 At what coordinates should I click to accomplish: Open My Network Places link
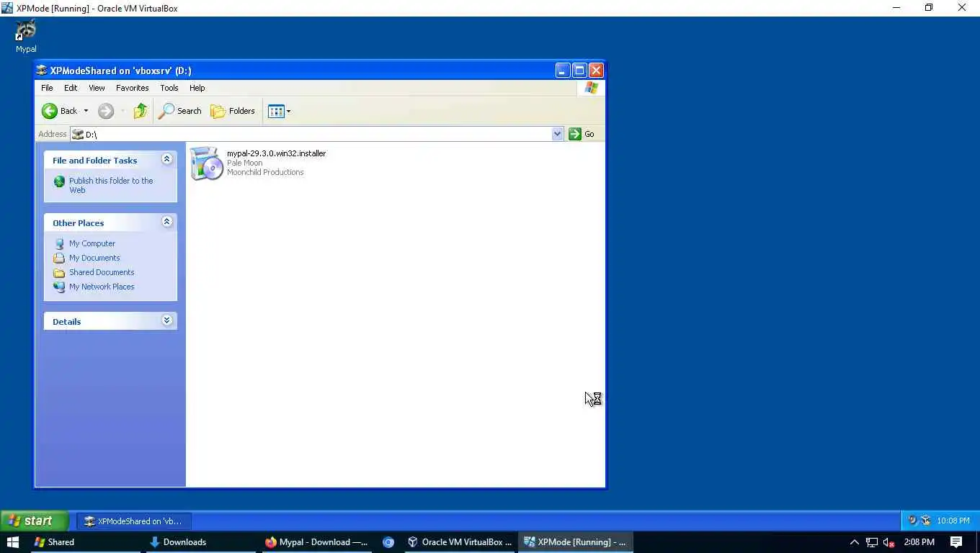102,287
